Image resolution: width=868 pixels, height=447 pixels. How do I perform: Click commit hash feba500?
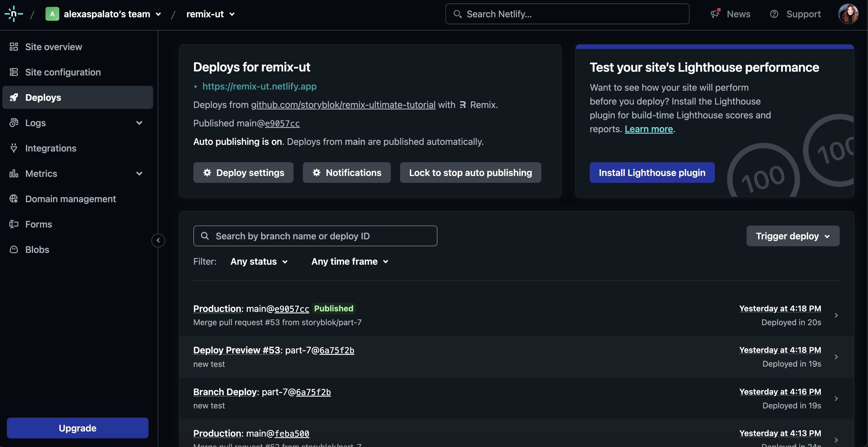click(292, 433)
